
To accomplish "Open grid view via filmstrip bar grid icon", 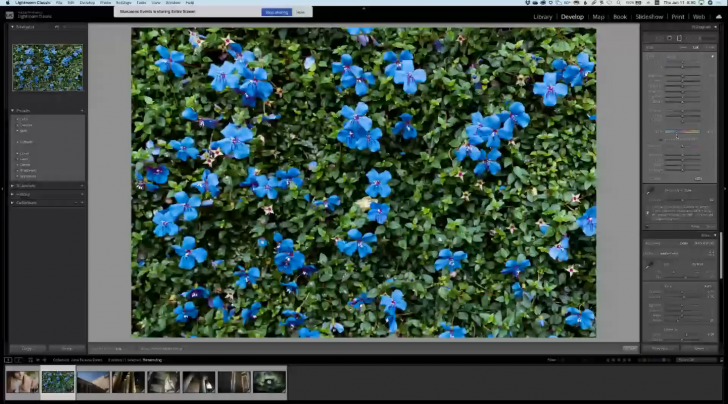I will pos(31,360).
